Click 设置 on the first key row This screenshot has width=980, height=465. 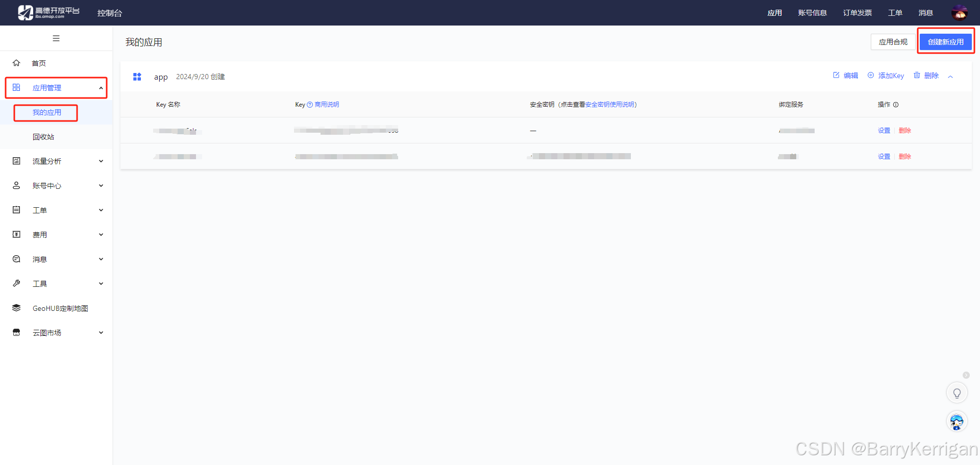pos(884,130)
